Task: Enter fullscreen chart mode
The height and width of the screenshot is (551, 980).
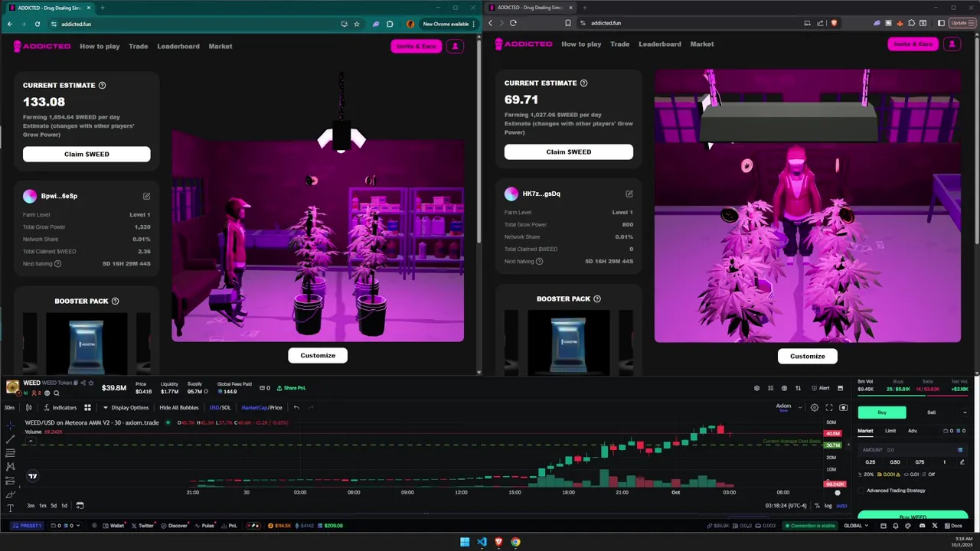Action: tap(829, 408)
